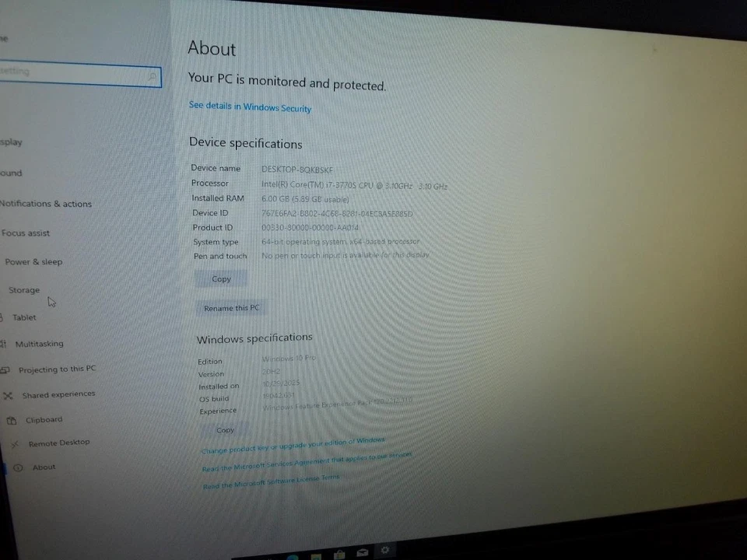The height and width of the screenshot is (560, 747).
Task: Click the search magnifier in the settings search box
Action: point(153,76)
